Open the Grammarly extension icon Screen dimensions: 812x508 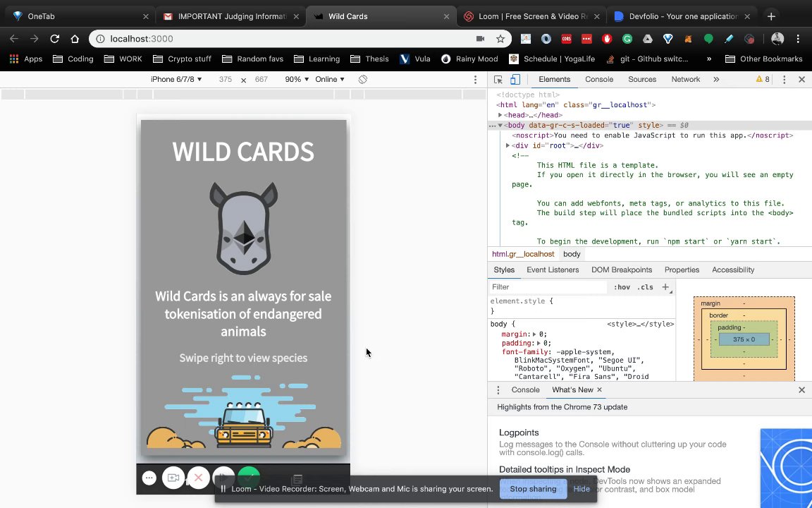point(627,39)
